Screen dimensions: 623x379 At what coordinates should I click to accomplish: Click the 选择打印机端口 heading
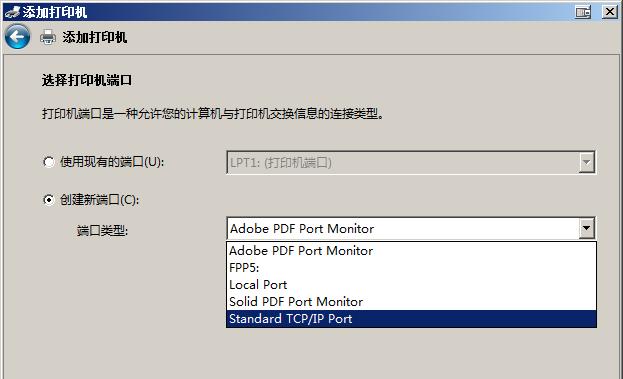(x=87, y=80)
